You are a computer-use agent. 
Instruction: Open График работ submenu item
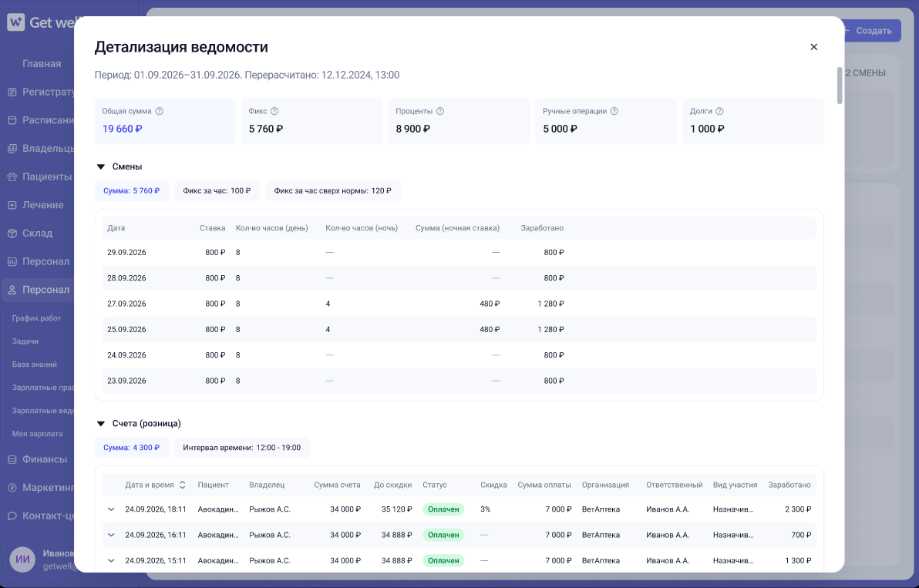click(37, 318)
